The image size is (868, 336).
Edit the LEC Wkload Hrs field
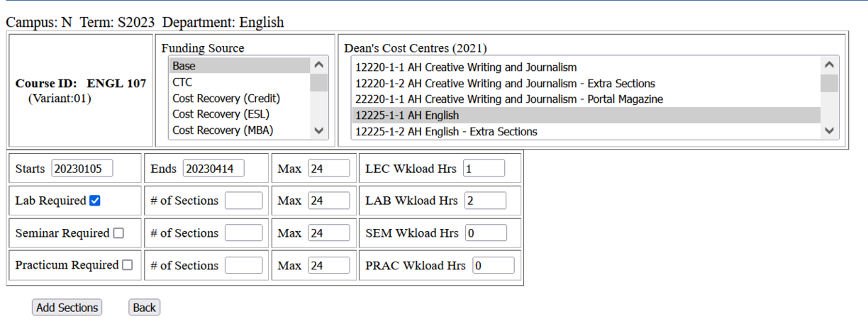(x=484, y=169)
